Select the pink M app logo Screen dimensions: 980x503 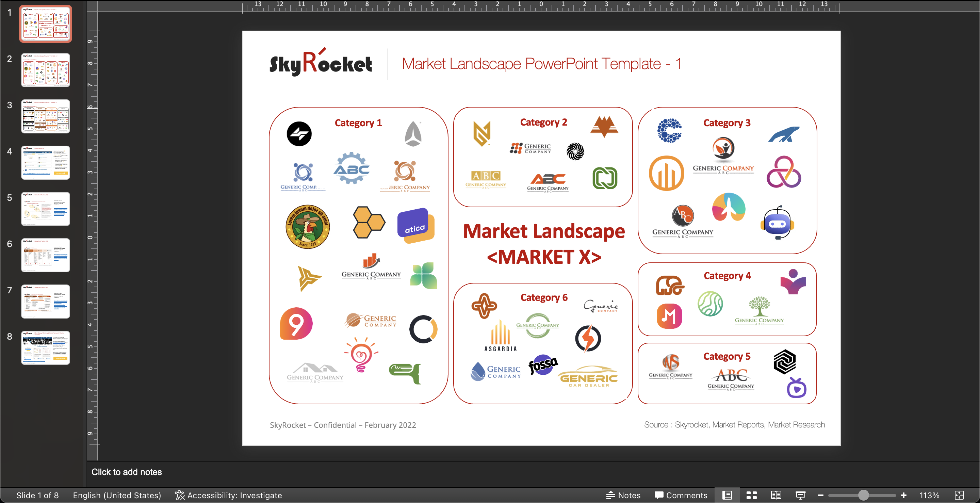(669, 316)
